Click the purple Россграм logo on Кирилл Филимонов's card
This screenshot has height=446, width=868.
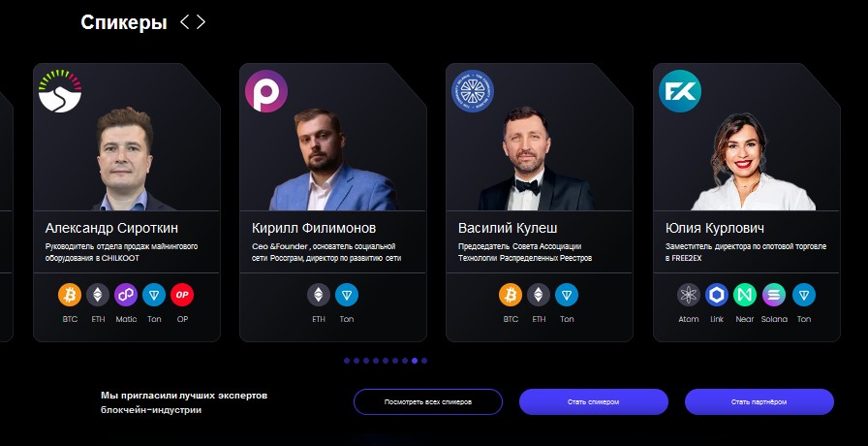point(266,91)
